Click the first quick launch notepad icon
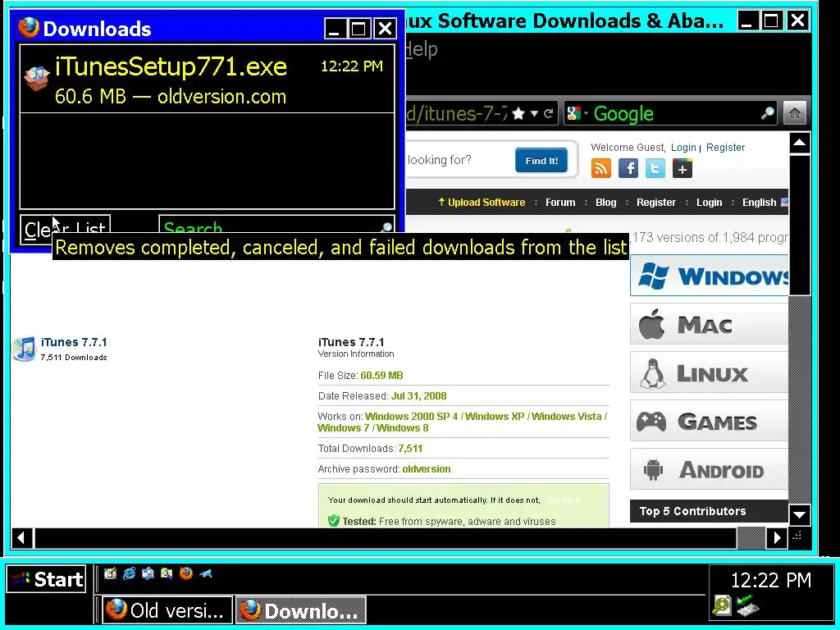The height and width of the screenshot is (630, 840). tap(111, 573)
